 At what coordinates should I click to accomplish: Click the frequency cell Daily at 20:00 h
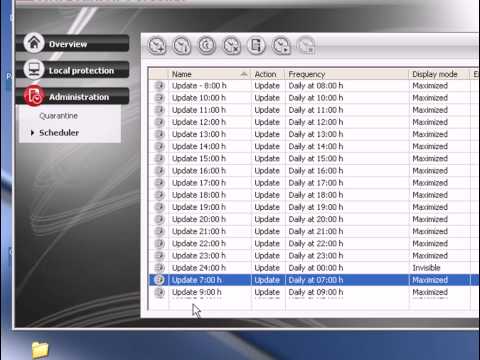click(x=316, y=219)
